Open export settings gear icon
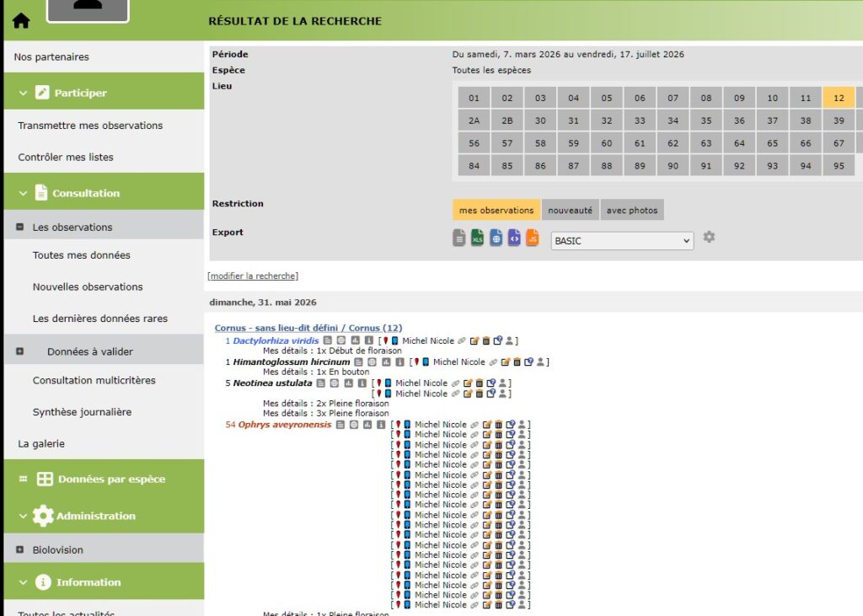Image resolution: width=863 pixels, height=616 pixels. coord(709,237)
